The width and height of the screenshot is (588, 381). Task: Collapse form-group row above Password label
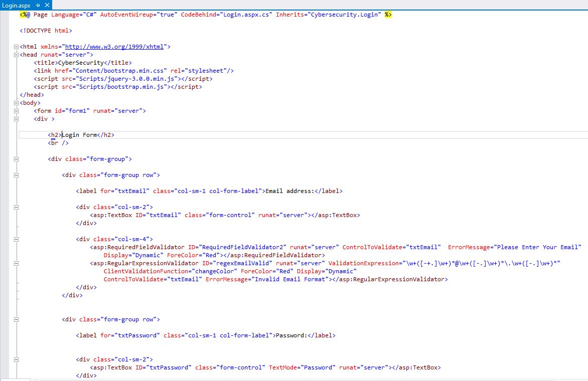(16, 319)
